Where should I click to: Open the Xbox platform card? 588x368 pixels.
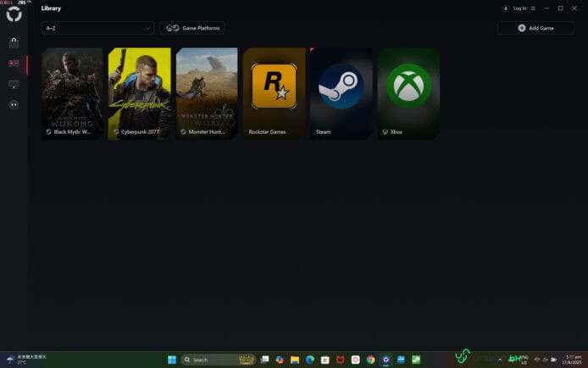(408, 94)
